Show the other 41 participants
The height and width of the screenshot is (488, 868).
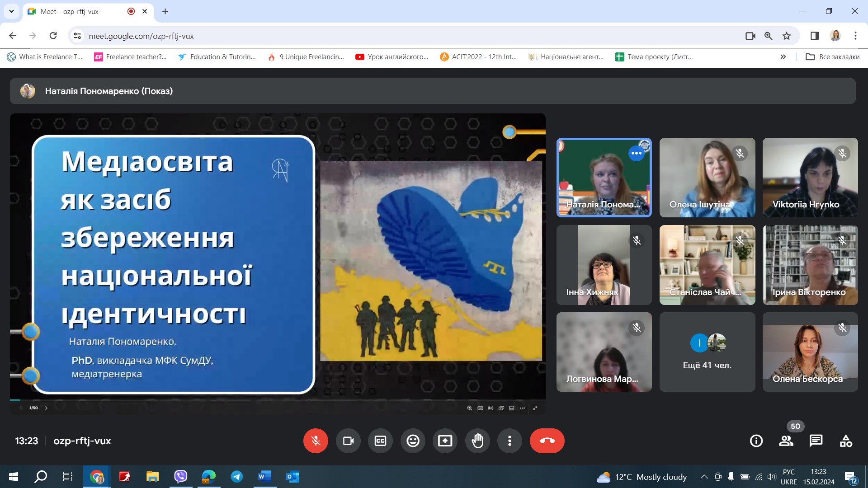click(707, 352)
